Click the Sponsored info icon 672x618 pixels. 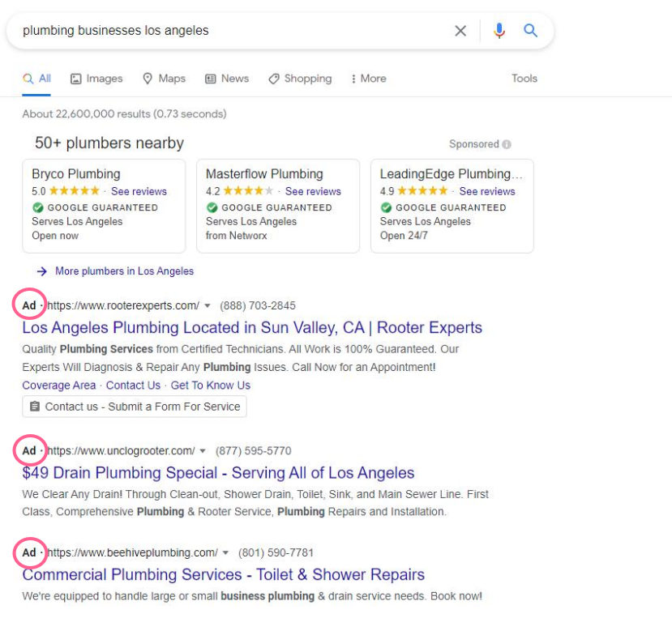(x=507, y=144)
